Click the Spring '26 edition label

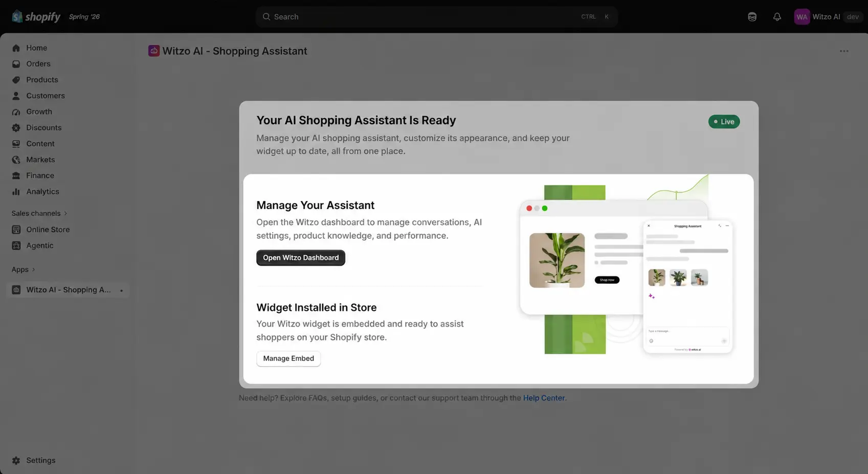coord(84,17)
